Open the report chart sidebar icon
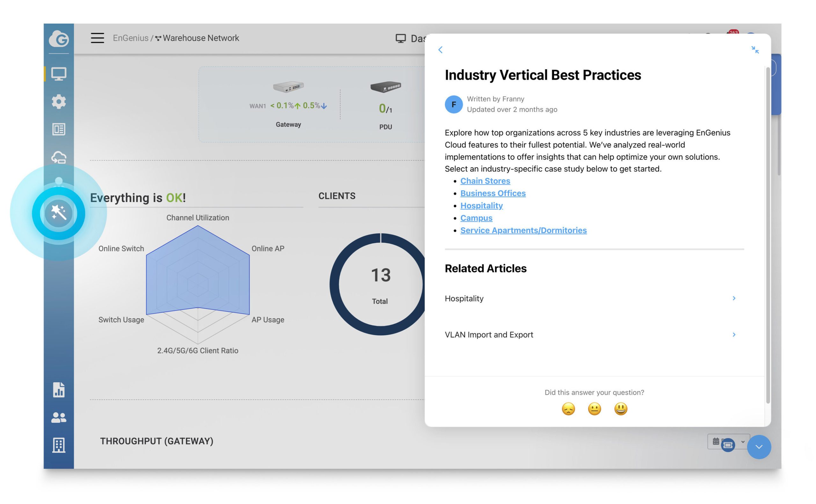 pyautogui.click(x=59, y=390)
